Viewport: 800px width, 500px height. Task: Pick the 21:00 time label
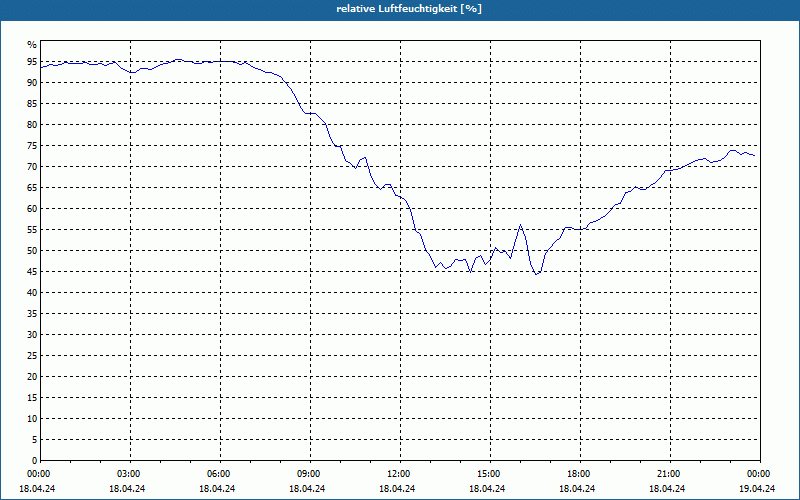(x=670, y=474)
